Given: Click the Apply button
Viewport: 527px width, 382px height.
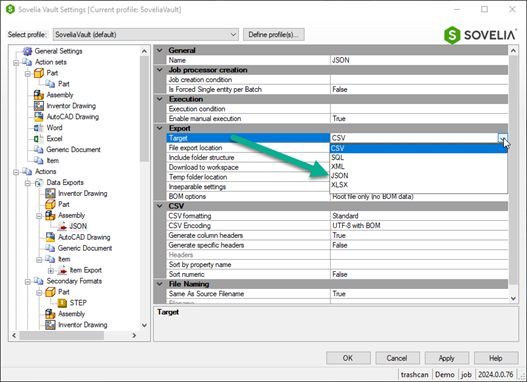Looking at the screenshot, I should 447,358.
